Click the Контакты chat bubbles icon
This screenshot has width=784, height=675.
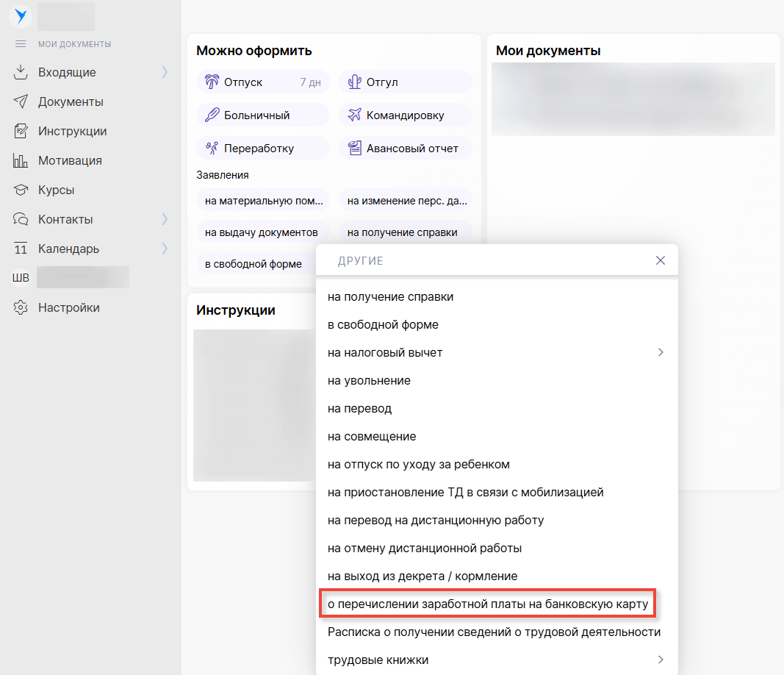(x=21, y=219)
